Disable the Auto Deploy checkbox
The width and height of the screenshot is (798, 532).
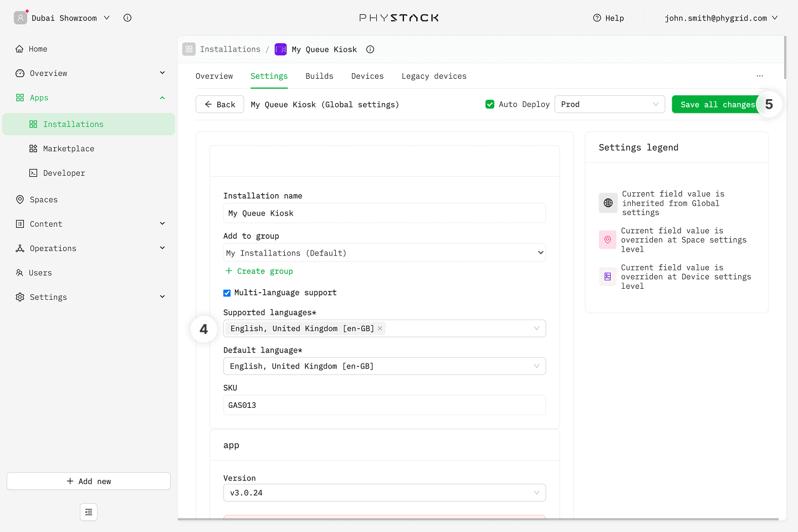point(490,104)
